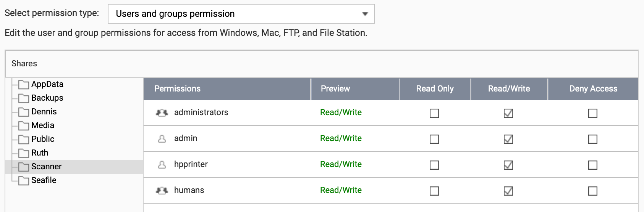644x212 pixels.
Task: Enable Read Only for admin
Action: pyautogui.click(x=434, y=139)
